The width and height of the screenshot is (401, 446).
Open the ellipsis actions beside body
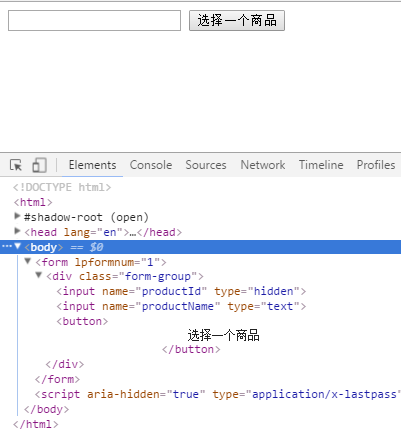[7, 247]
